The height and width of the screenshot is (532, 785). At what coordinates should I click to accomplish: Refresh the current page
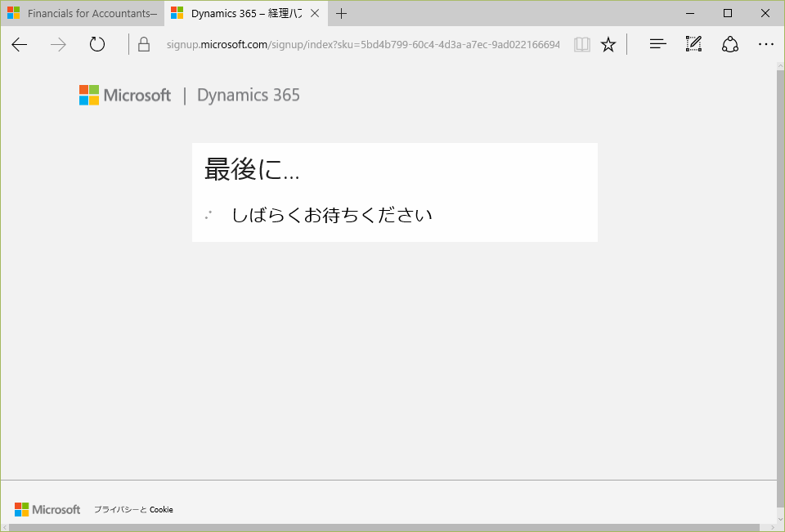[97, 45]
